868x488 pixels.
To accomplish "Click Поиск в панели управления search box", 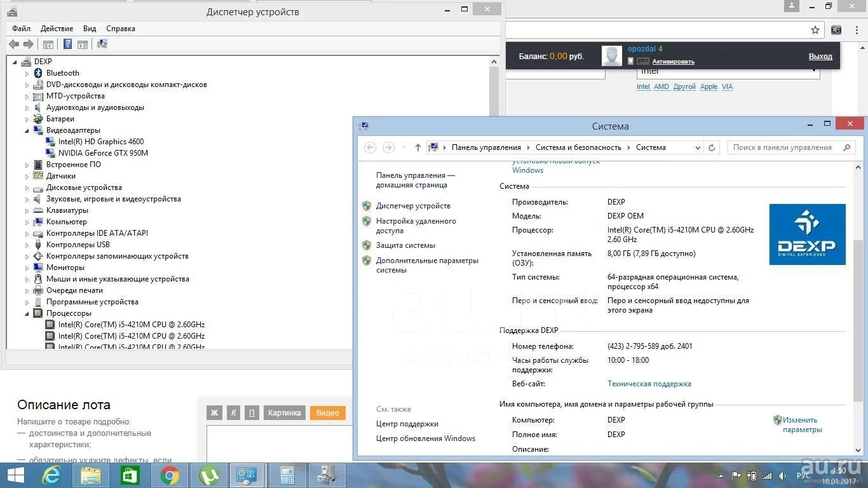I will pyautogui.click(x=790, y=147).
